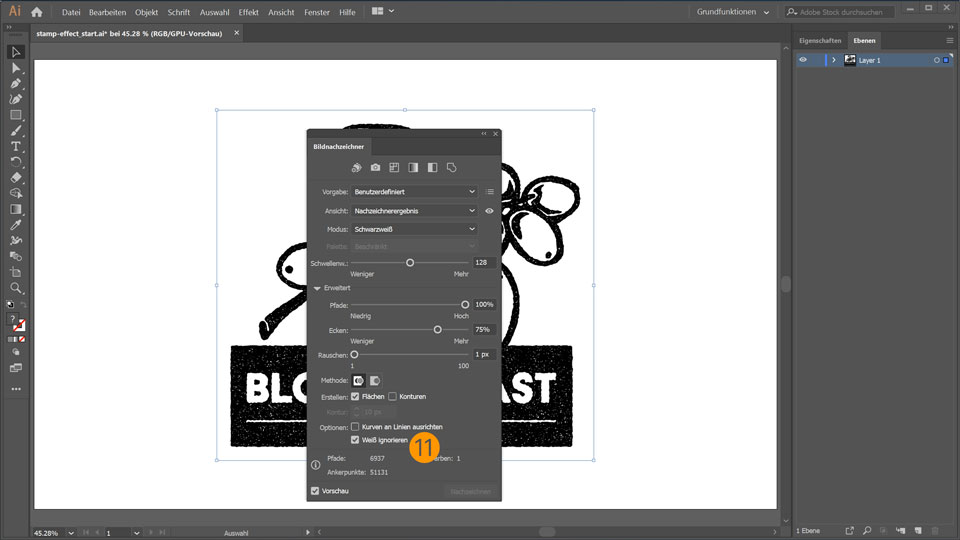Viewport: 960px width, 540px height.
Task: Click the collect for export icon in Ebenen panel
Action: click(850, 531)
